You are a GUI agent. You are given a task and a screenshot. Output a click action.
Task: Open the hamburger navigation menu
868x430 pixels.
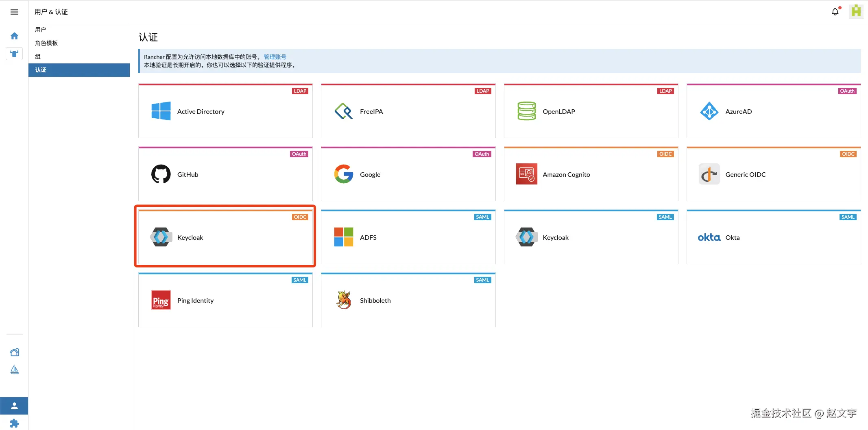[14, 12]
